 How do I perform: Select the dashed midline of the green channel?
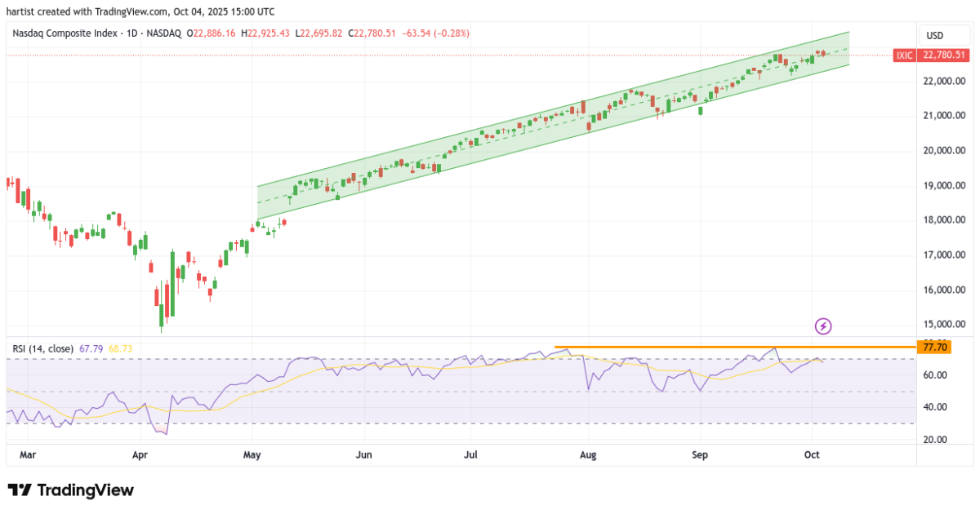click(x=531, y=132)
